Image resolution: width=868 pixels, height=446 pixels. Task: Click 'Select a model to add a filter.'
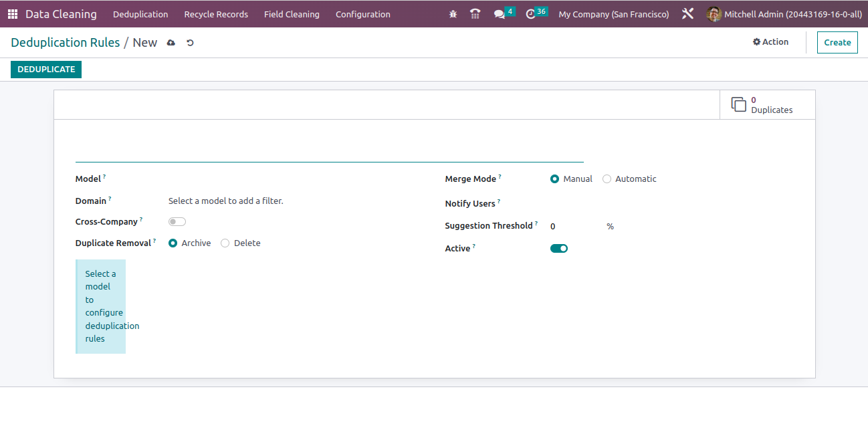coord(226,201)
